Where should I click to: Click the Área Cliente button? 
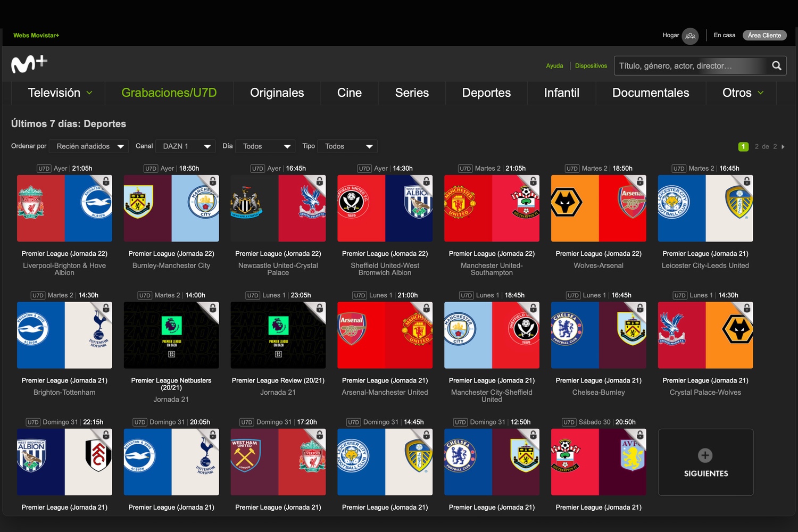coord(764,36)
